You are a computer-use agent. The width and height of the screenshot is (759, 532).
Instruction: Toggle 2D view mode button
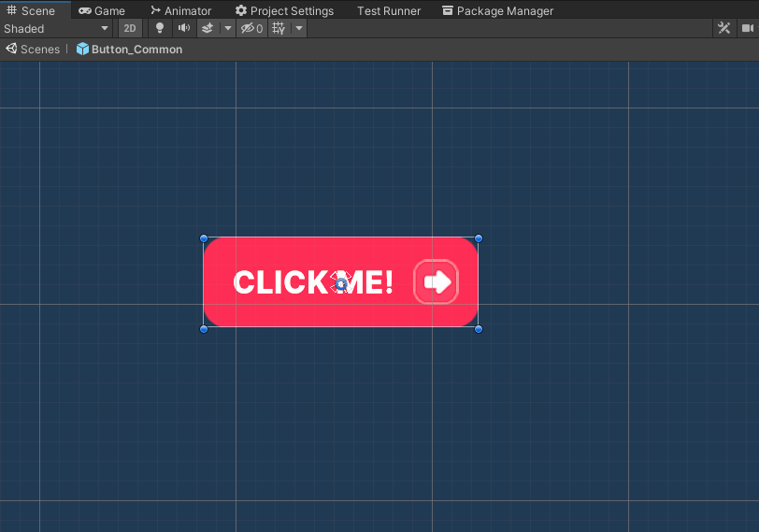[130, 29]
